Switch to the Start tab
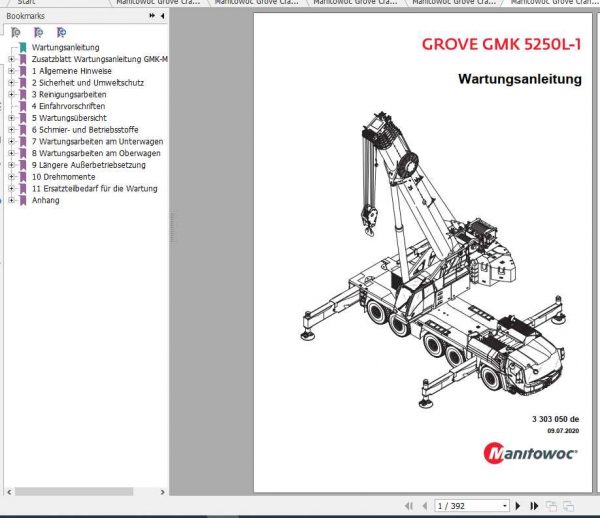Screen dimensions: 600x518 tap(27, 2)
